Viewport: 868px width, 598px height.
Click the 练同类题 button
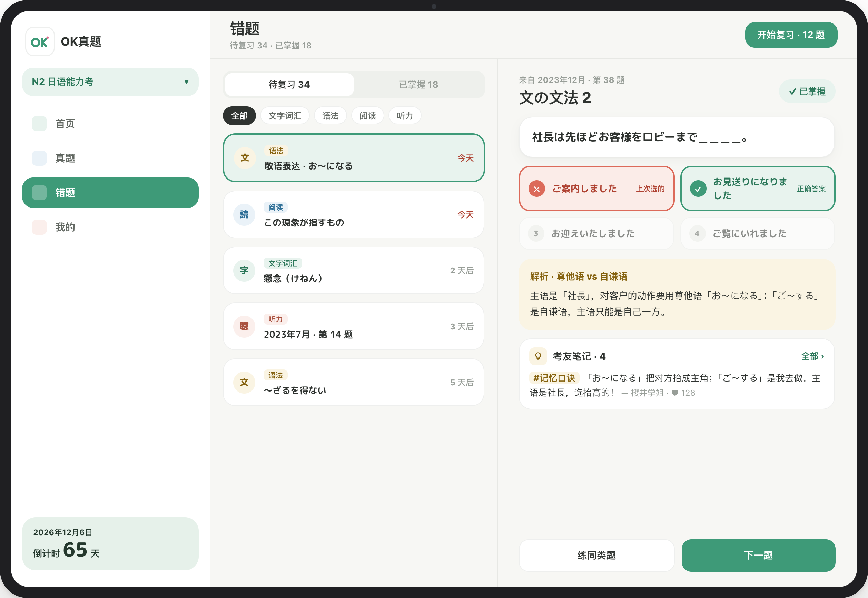click(x=596, y=555)
